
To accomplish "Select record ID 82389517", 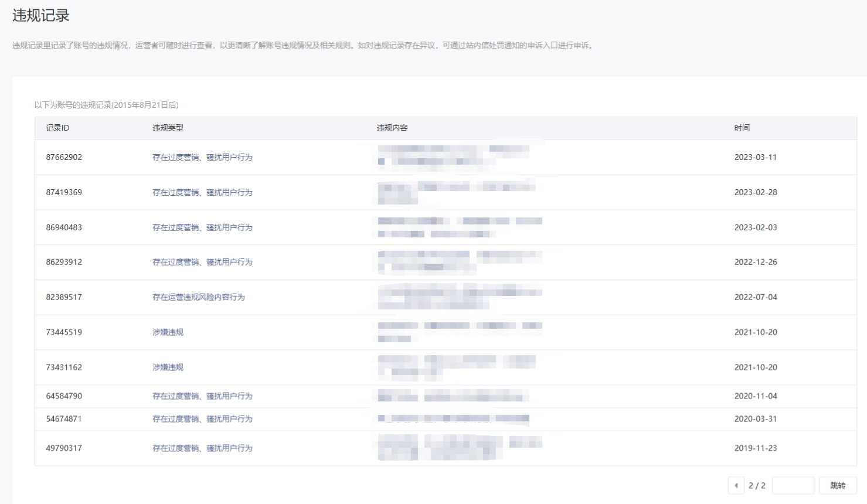I will click(64, 297).
